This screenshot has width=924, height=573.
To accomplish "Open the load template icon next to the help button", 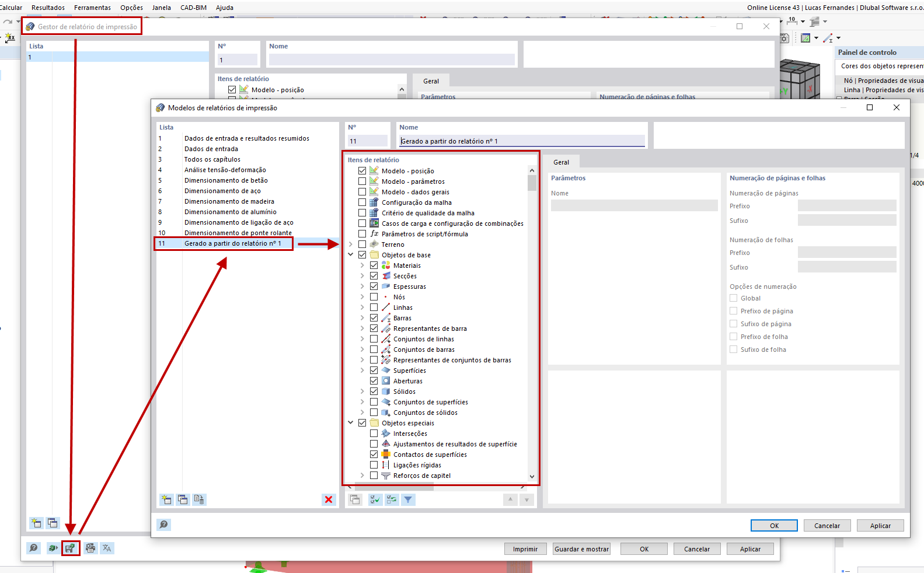I will coord(53,548).
